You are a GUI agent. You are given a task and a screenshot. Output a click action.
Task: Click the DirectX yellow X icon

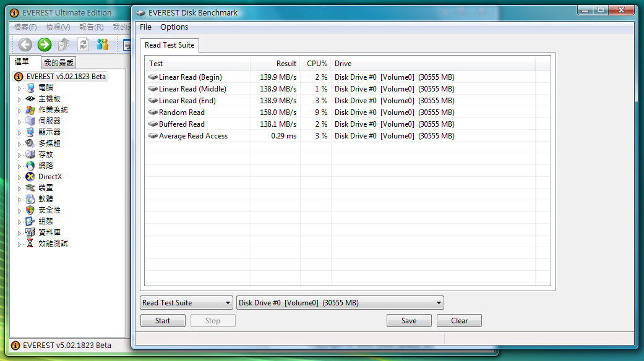click(x=30, y=177)
